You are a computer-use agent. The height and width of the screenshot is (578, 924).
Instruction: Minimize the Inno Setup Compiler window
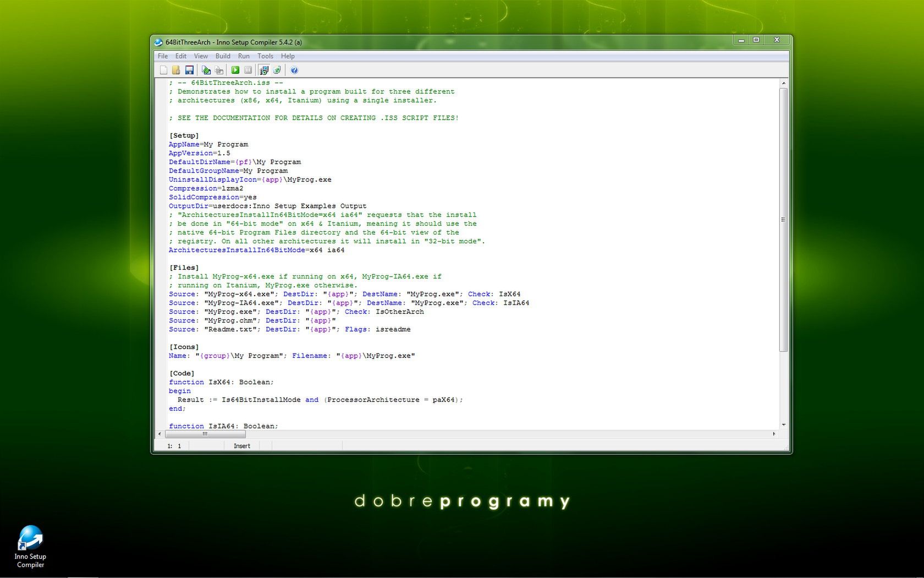(741, 40)
